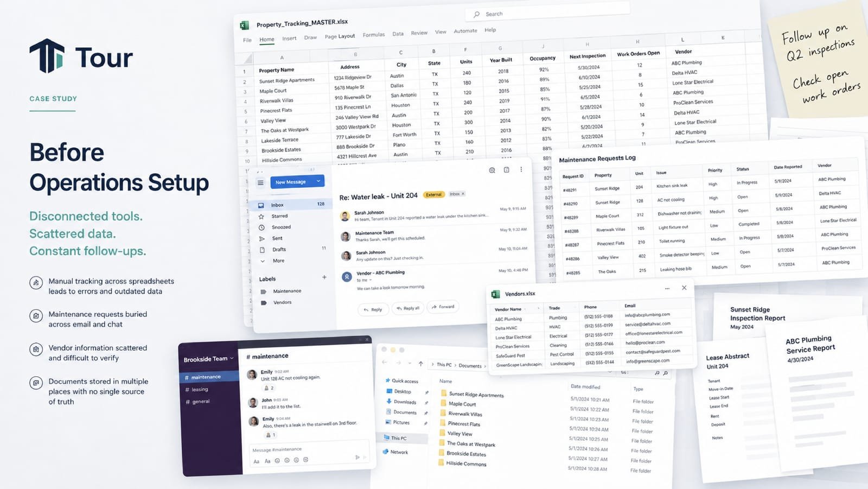Click the New Message button
The image size is (868, 489).
pyautogui.click(x=297, y=182)
